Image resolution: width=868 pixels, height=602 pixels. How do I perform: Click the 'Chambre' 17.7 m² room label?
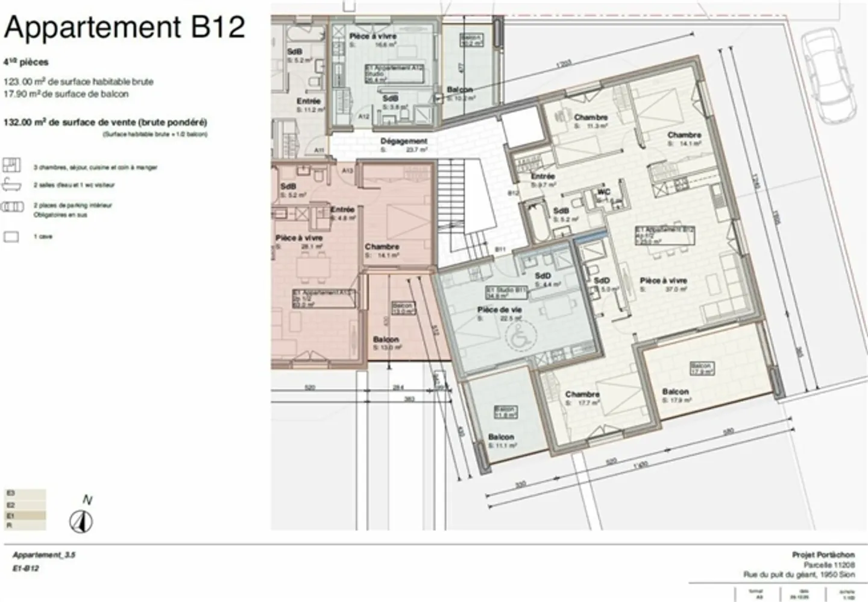582,394
